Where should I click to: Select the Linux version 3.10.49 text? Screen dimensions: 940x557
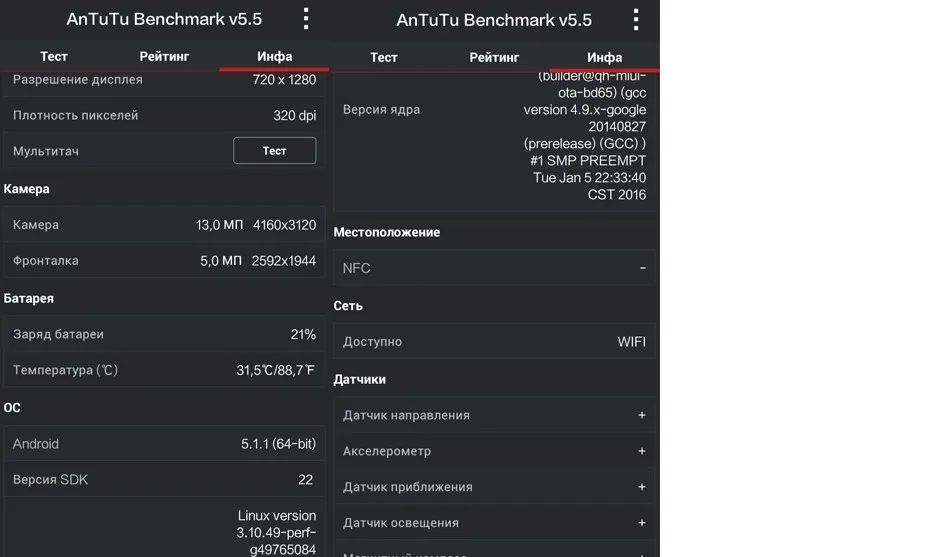click(x=276, y=532)
